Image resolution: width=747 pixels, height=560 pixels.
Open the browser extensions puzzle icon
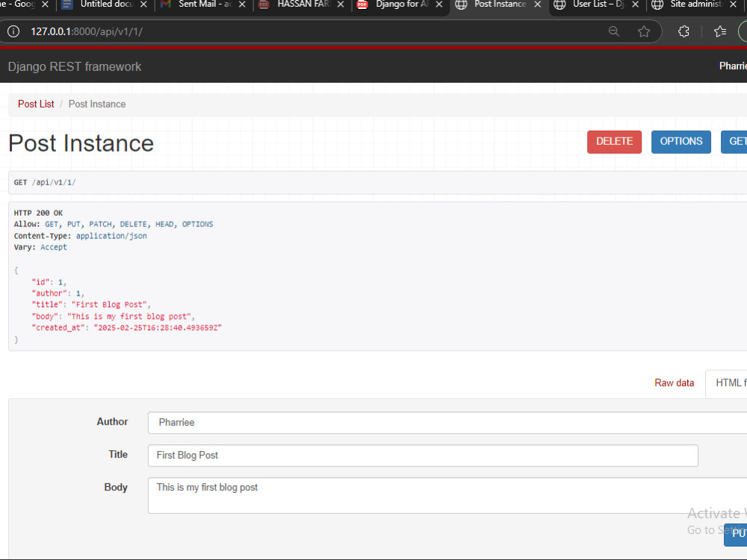(684, 31)
